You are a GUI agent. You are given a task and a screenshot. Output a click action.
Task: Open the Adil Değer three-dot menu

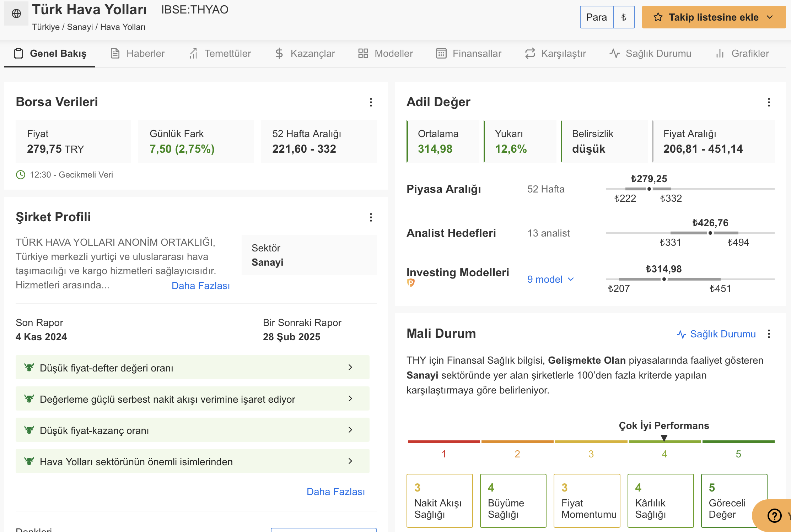click(769, 102)
